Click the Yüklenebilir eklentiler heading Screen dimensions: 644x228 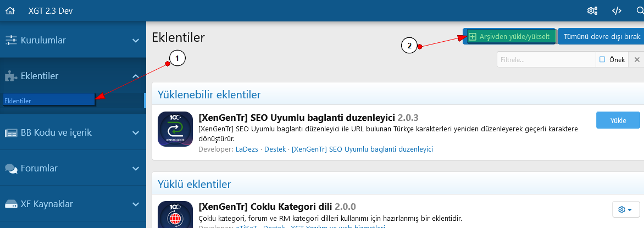pyautogui.click(x=209, y=94)
